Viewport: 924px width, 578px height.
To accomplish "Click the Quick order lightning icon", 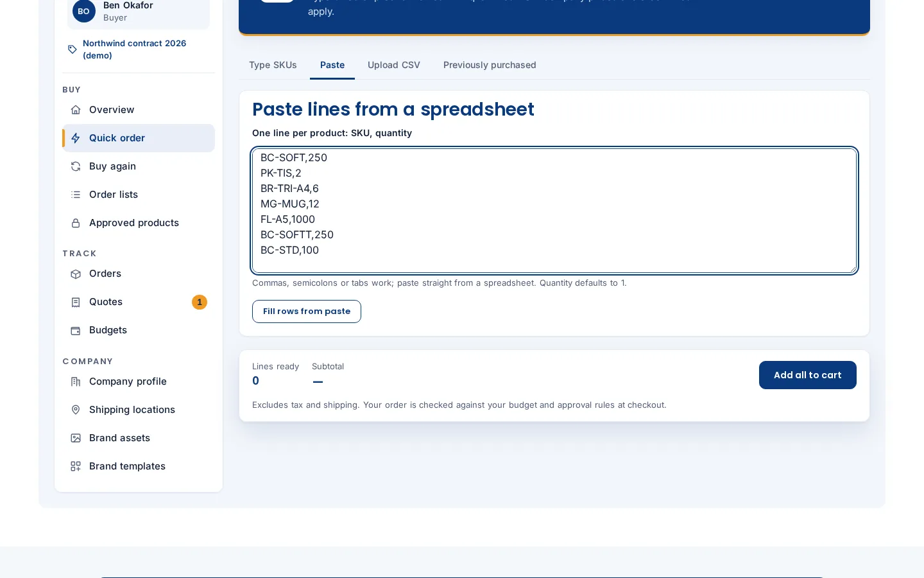I will point(76,138).
